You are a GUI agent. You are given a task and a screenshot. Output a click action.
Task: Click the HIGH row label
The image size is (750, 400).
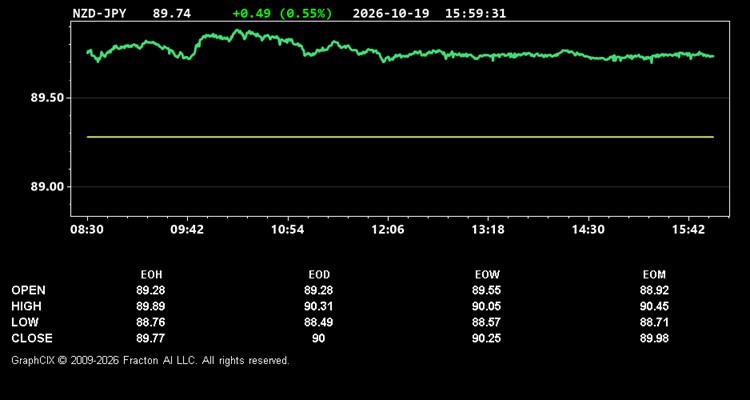point(26,306)
